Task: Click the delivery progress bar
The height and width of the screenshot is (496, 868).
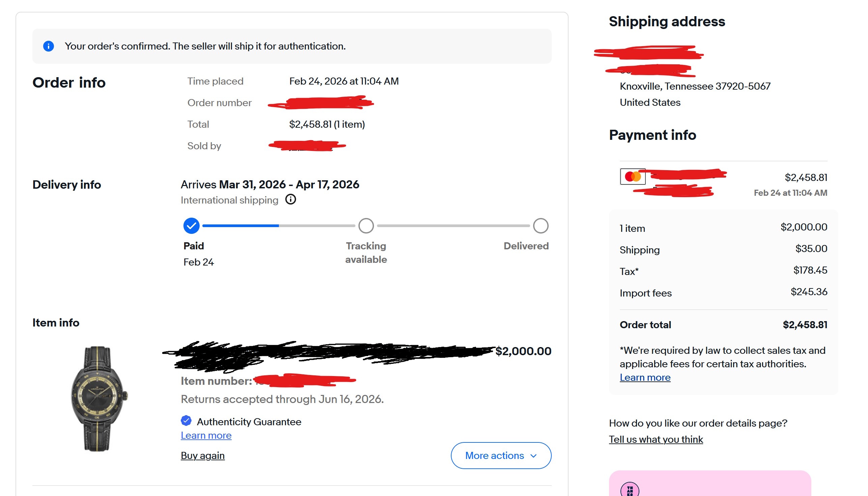Action: coord(278,225)
